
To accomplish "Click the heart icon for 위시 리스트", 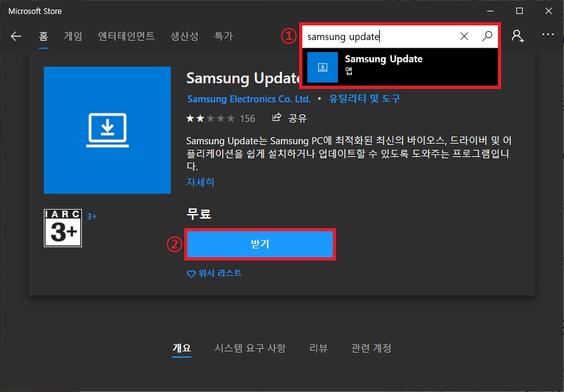I will click(191, 274).
